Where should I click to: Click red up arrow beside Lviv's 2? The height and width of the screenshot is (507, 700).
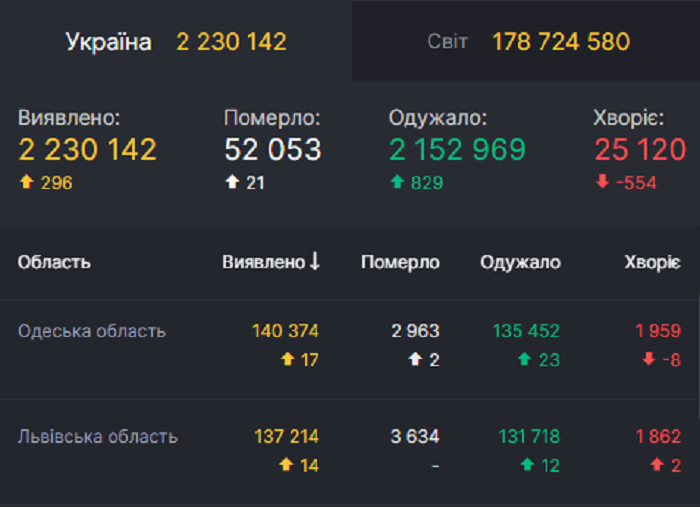pos(657,465)
